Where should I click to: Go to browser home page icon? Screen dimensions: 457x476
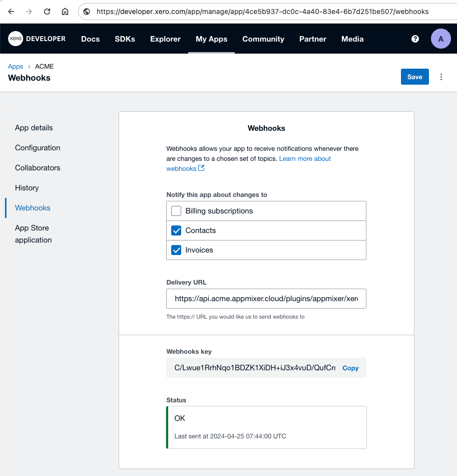coord(65,12)
